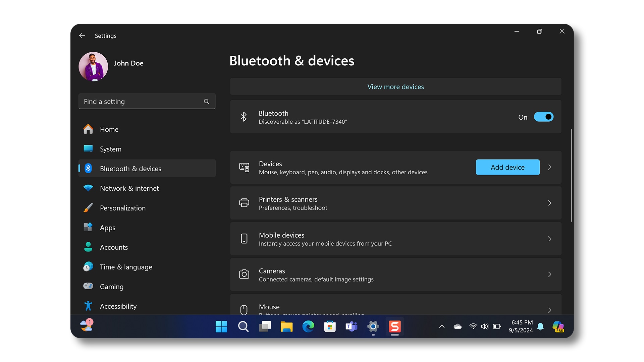
Task: Click the Bluetooth icon in sidebar
Action: (89, 168)
